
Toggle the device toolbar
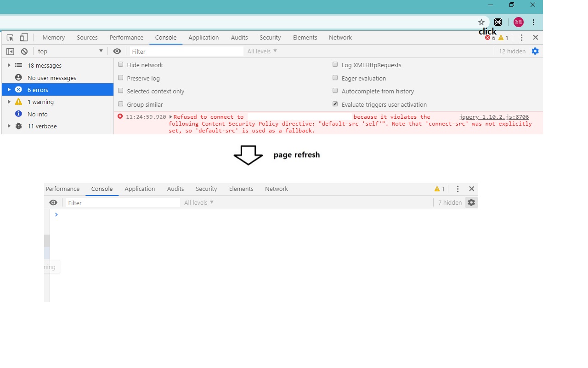(x=23, y=37)
